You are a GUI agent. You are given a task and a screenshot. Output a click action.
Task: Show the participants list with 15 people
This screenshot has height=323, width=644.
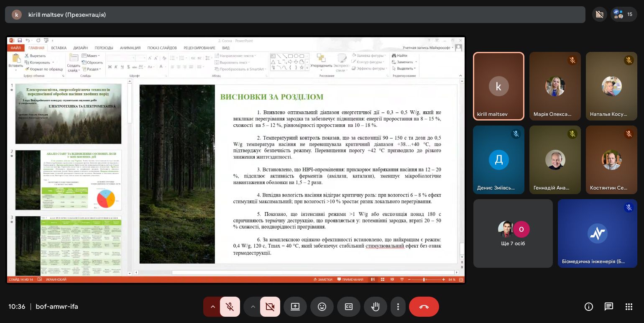(623, 14)
